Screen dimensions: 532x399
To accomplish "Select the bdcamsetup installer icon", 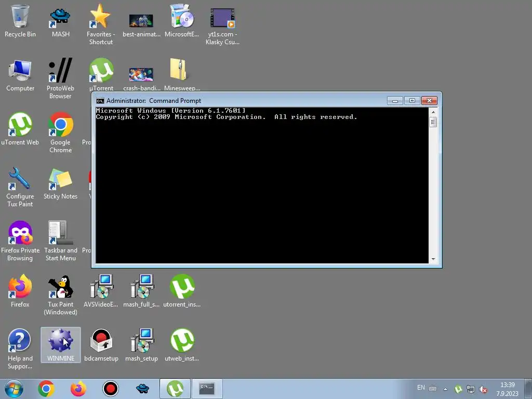I will pyautogui.click(x=101, y=345).
